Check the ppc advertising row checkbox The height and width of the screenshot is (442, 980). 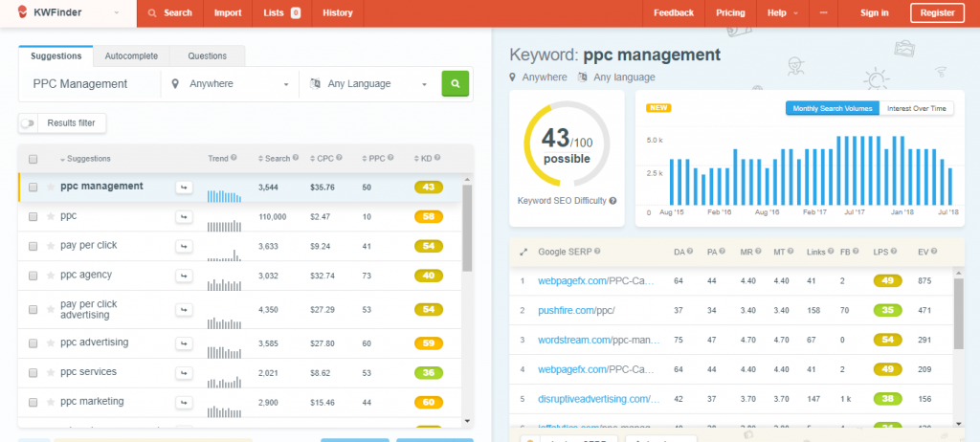click(x=33, y=343)
